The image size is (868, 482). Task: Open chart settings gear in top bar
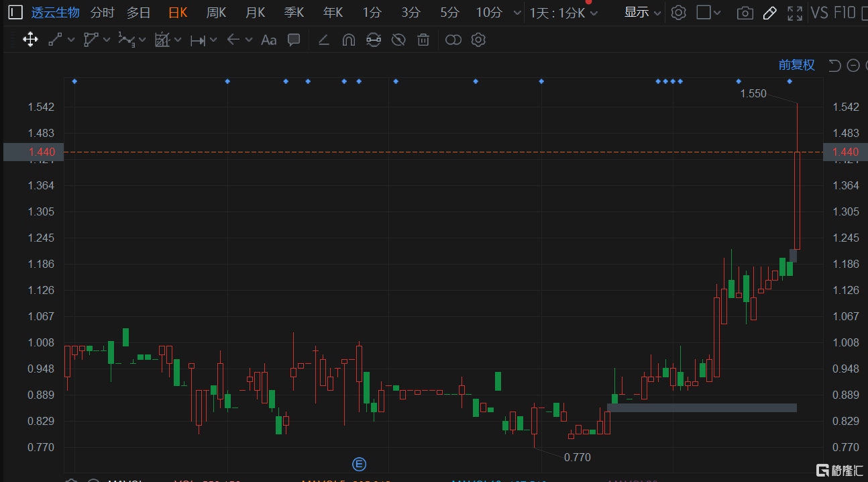678,12
